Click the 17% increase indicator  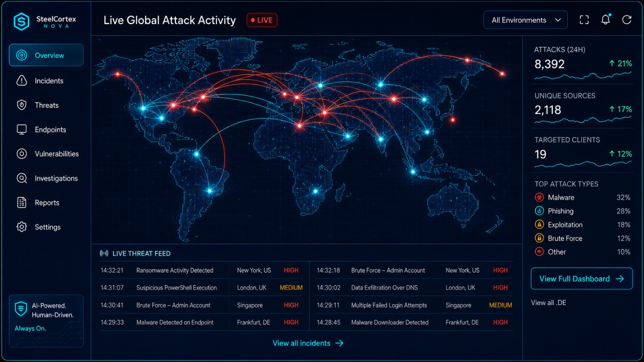pyautogui.click(x=621, y=109)
